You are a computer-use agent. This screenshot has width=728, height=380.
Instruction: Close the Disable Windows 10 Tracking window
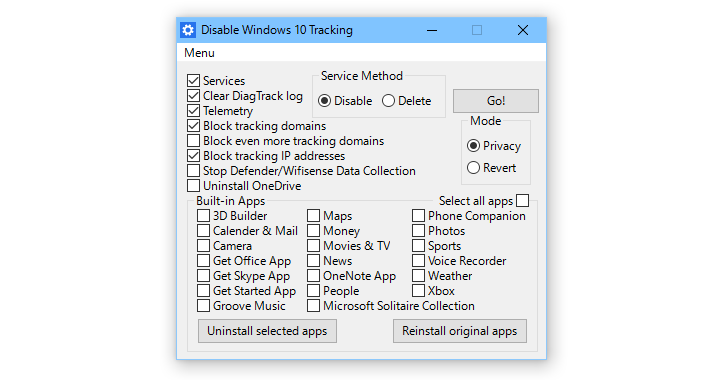pos(523,30)
